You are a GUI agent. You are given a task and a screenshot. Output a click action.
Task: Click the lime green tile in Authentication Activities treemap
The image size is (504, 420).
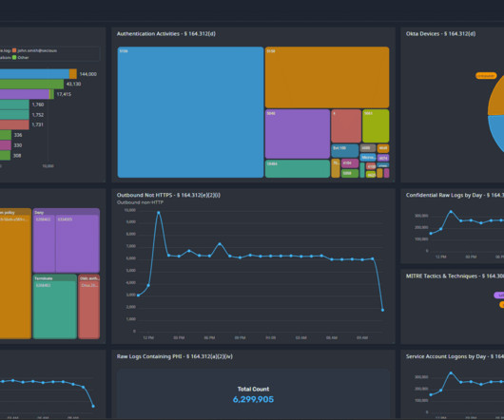point(376,125)
